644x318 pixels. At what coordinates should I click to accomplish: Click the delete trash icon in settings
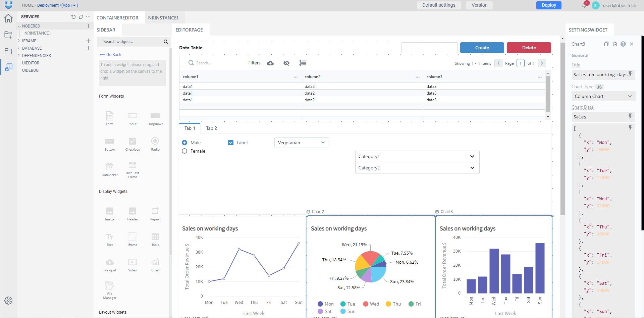coord(615,44)
